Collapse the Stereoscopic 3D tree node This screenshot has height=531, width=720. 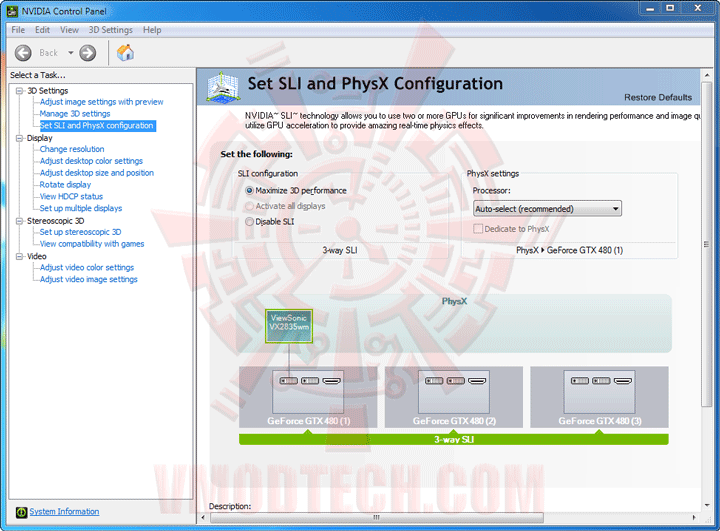point(19,221)
